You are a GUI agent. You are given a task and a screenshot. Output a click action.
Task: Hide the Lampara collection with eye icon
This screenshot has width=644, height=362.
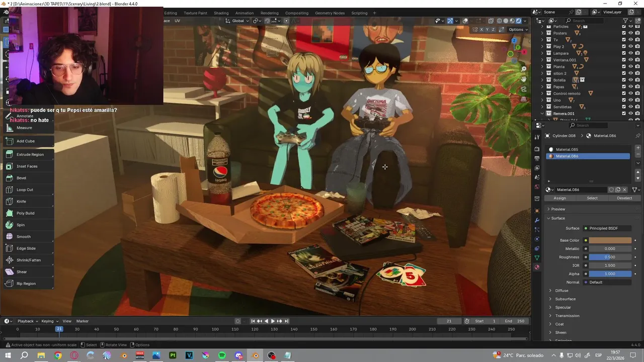630,53
